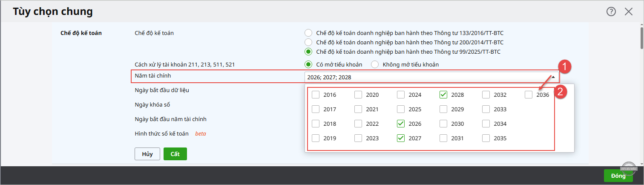This screenshot has width=644, height=185.
Task: Click the sample data badge icon
Action: (x=628, y=168)
